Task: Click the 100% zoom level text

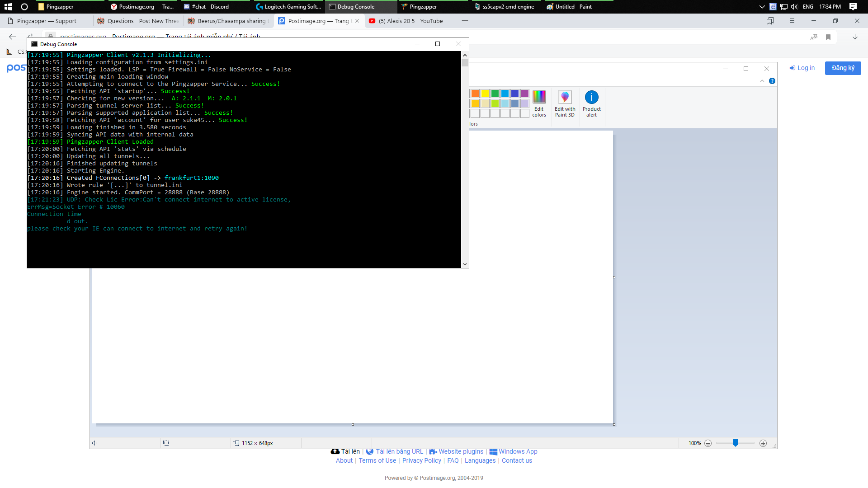Action: pyautogui.click(x=695, y=443)
